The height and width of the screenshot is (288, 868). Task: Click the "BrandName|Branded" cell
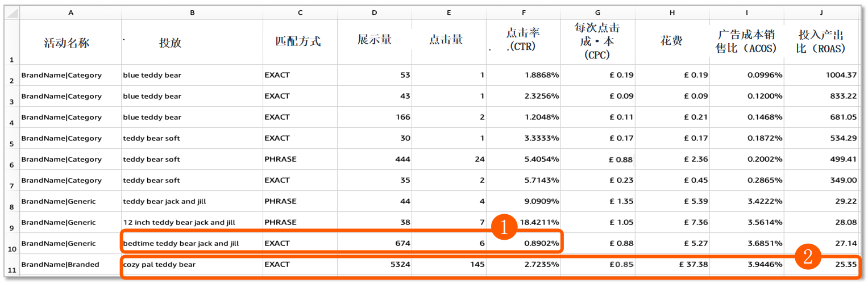coord(60,264)
